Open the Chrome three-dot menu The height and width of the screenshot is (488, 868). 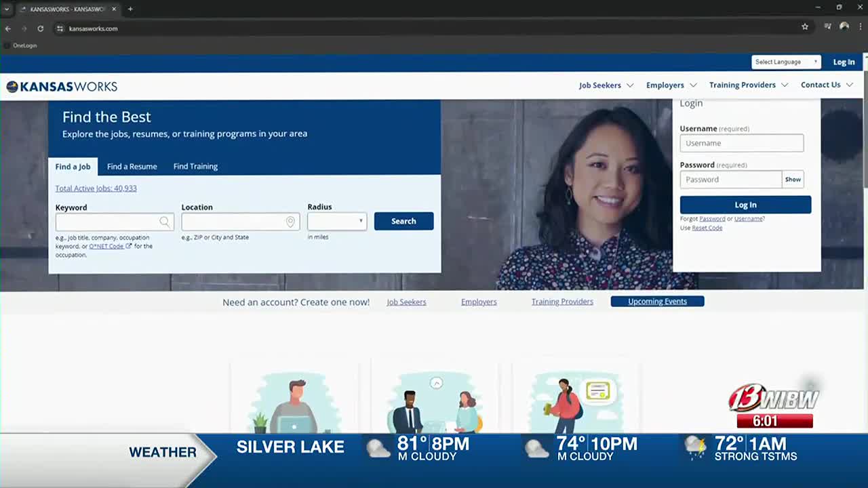coord(860,27)
